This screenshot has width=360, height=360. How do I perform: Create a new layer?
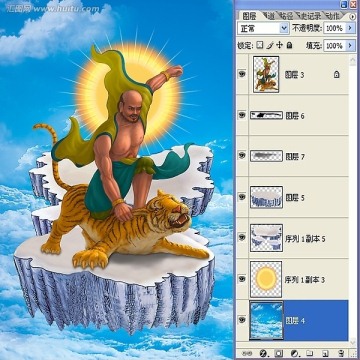pos(325,353)
